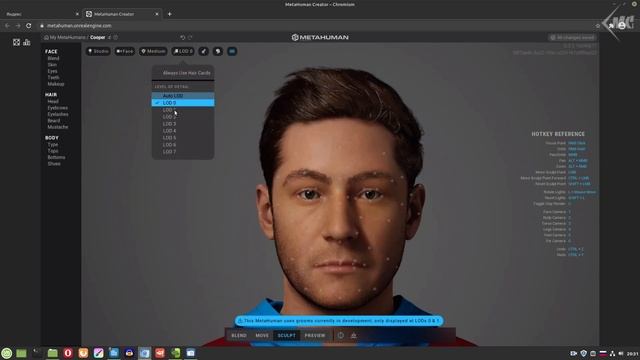
Task: Click the volume icon in system tray
Action: 621,353
